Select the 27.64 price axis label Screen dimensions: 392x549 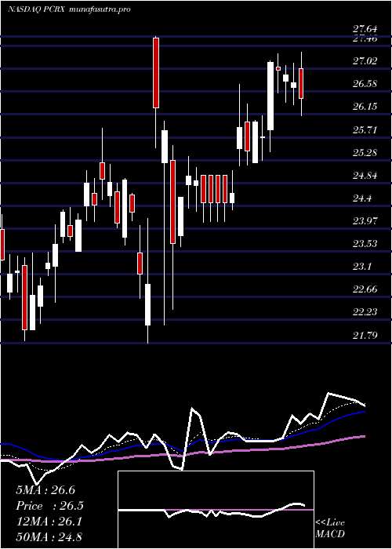pyautogui.click(x=365, y=31)
